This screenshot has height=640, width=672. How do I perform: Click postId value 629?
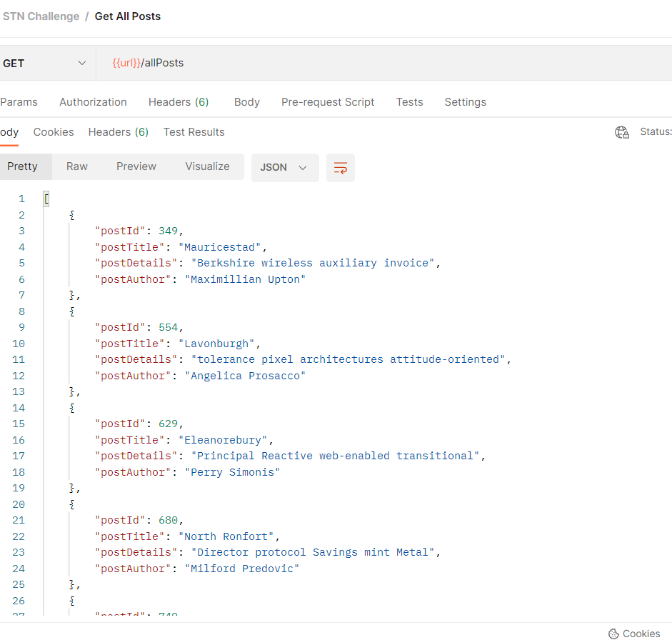(168, 424)
